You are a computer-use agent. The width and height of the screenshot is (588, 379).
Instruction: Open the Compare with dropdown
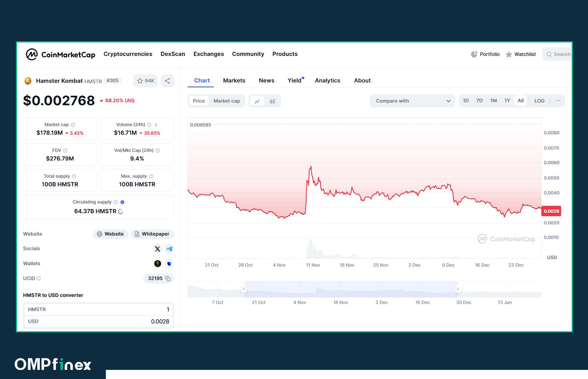(x=412, y=101)
